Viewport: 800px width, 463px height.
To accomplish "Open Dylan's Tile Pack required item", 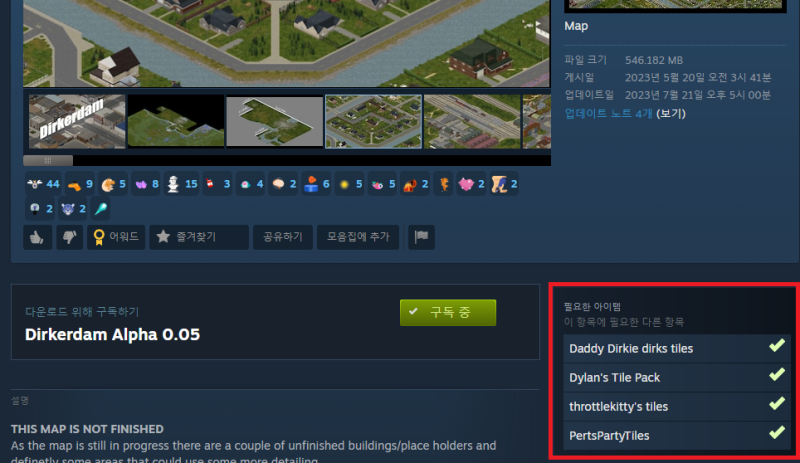I will pyautogui.click(x=677, y=378).
